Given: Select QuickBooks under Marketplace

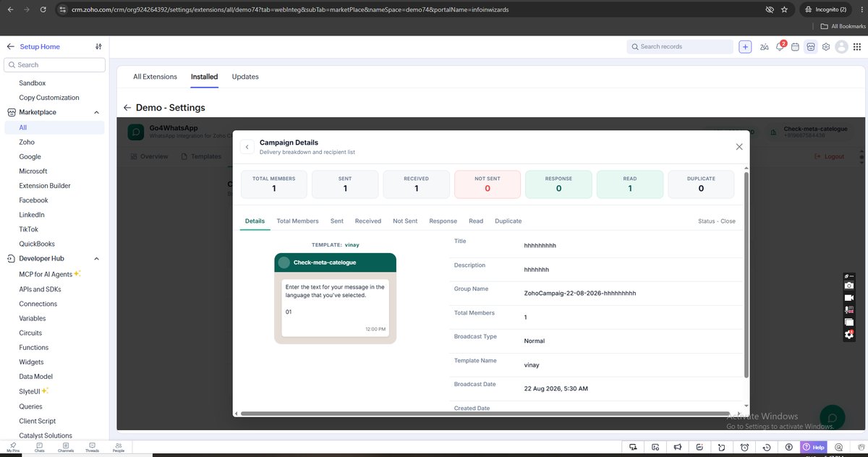Looking at the screenshot, I should pos(37,244).
